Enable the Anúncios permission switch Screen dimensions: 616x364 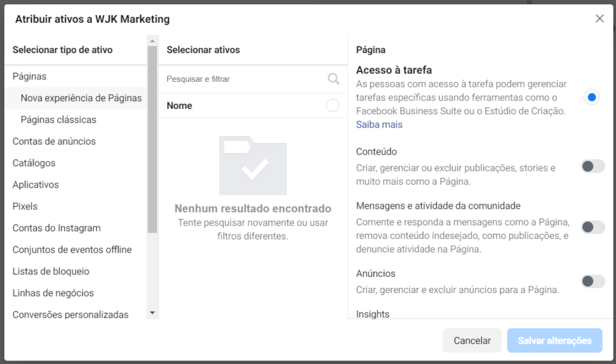(593, 281)
